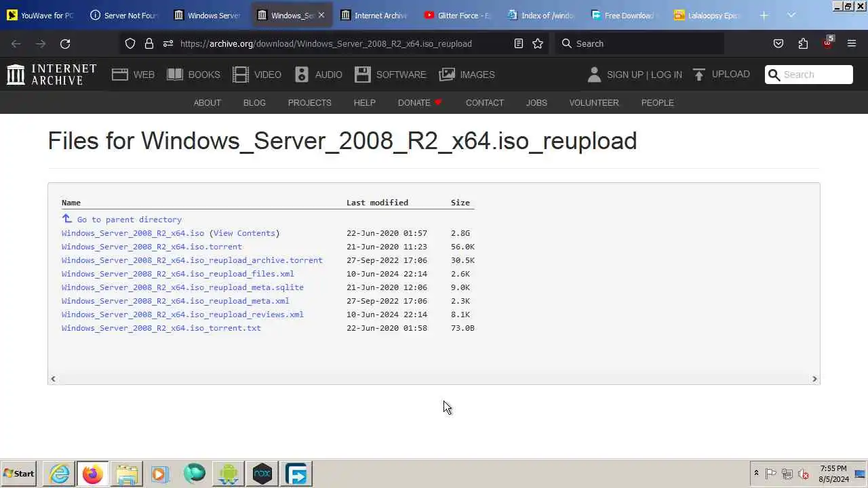Click the UPLOAD button
868x488 pixels.
pyautogui.click(x=722, y=74)
